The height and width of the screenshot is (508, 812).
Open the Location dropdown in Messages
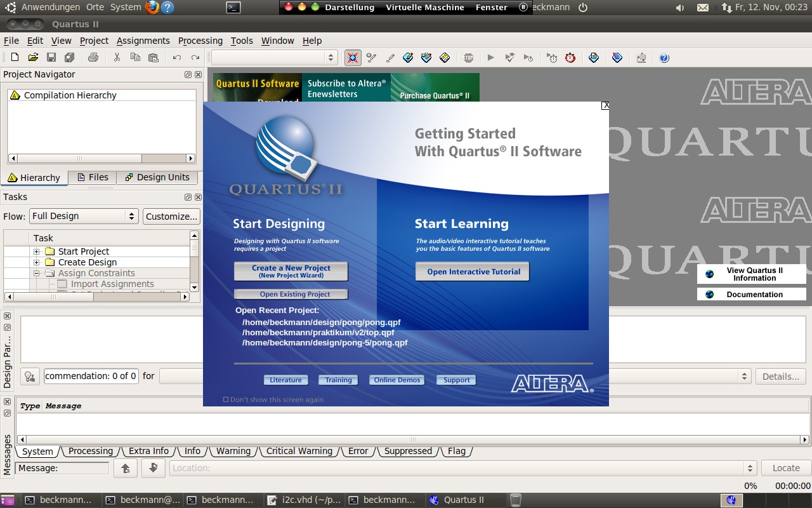point(463,468)
